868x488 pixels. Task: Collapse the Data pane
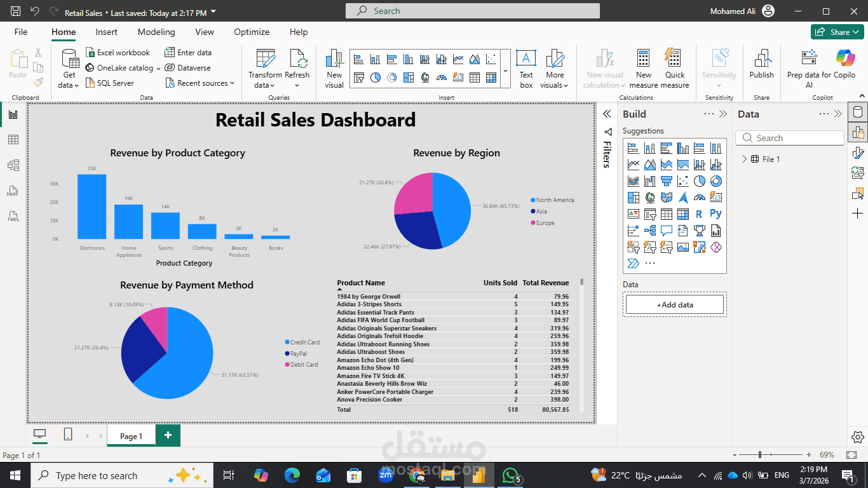click(838, 114)
